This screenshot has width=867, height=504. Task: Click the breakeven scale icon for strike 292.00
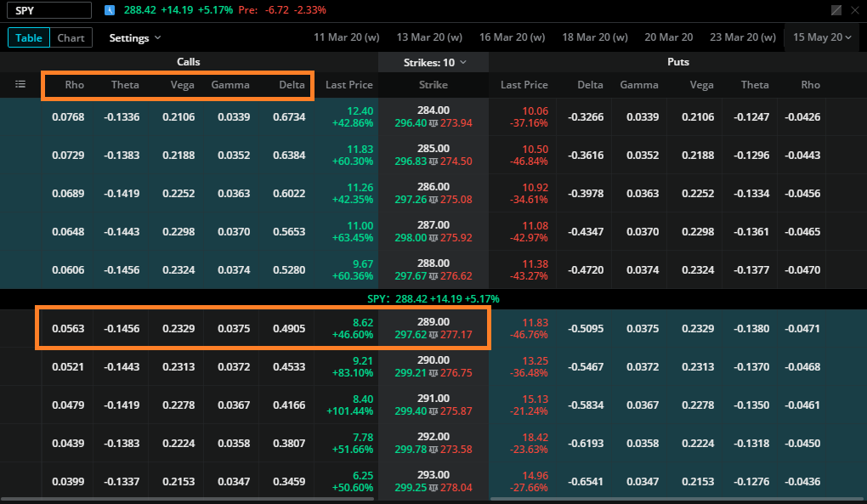[x=433, y=450]
